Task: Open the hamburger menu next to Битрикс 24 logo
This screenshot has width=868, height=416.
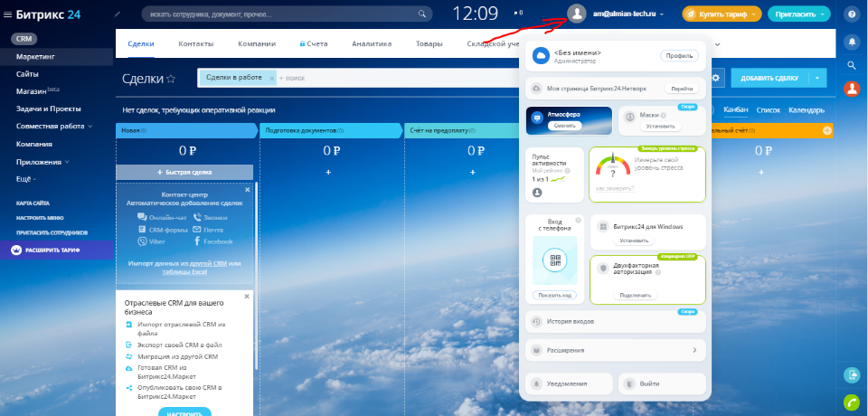Action: pyautogui.click(x=8, y=15)
